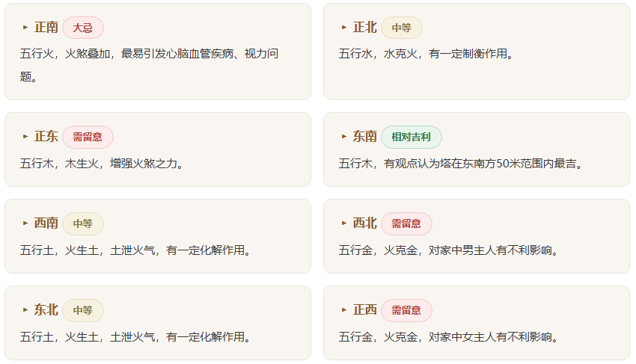
Task: Open the 正南 heading title
Action: click(46, 28)
